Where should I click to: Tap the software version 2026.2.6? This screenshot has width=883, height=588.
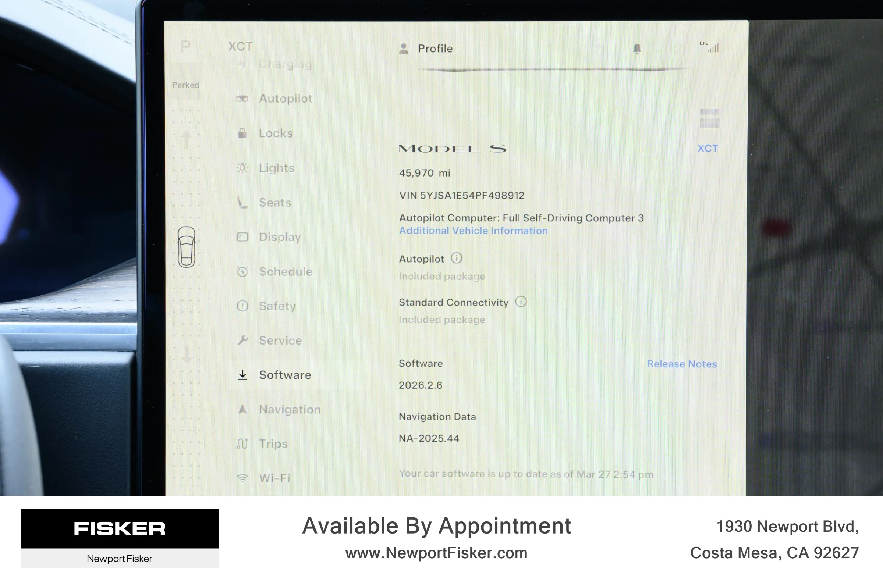421,385
